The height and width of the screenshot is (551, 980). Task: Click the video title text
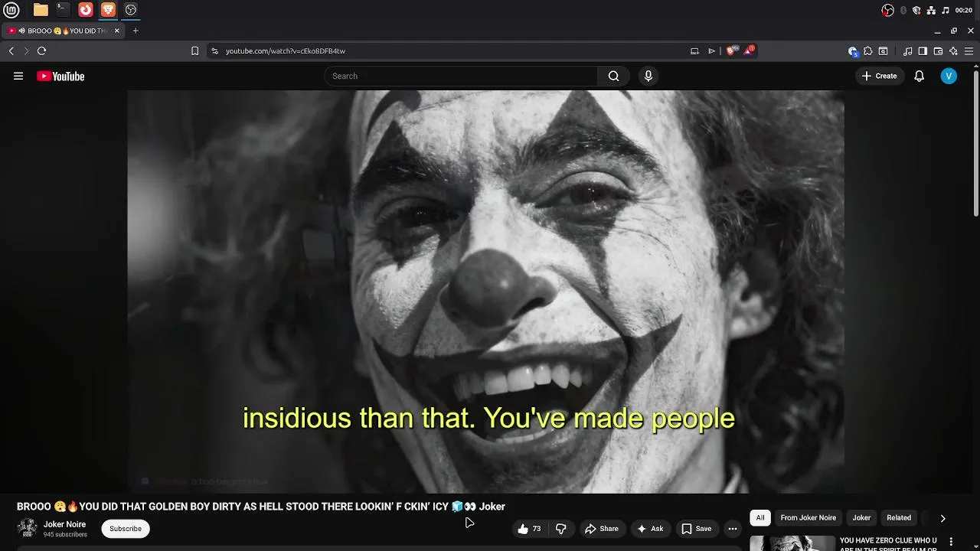coord(261,507)
